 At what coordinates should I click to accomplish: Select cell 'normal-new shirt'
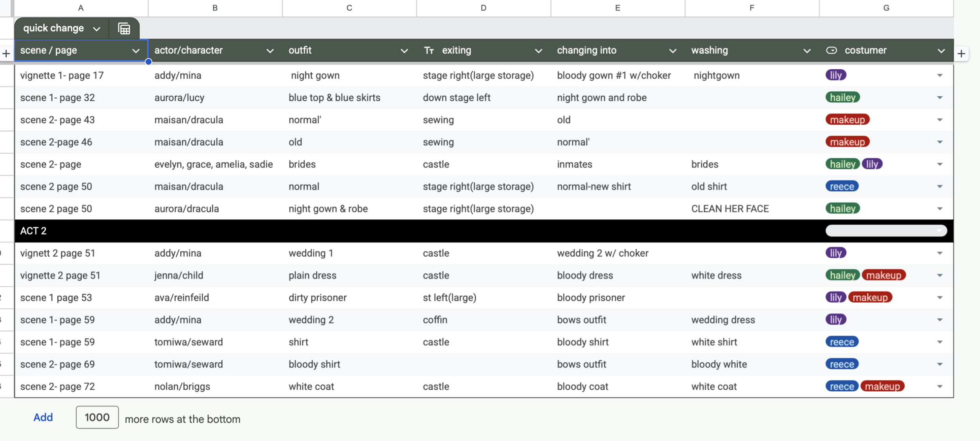tap(618, 187)
